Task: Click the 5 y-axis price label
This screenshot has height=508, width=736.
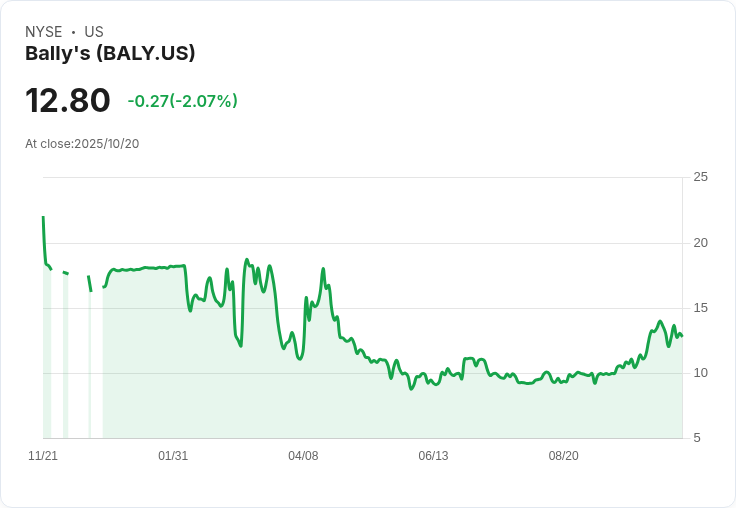Action: point(697,437)
